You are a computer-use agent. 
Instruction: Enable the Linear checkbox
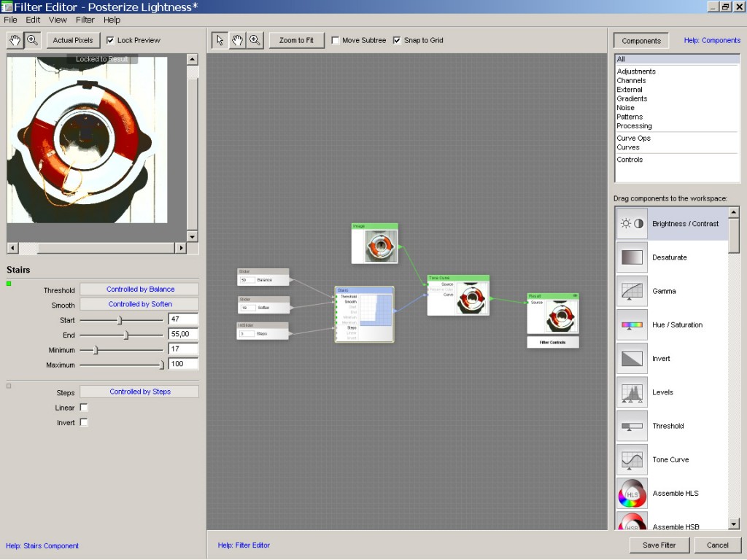84,408
